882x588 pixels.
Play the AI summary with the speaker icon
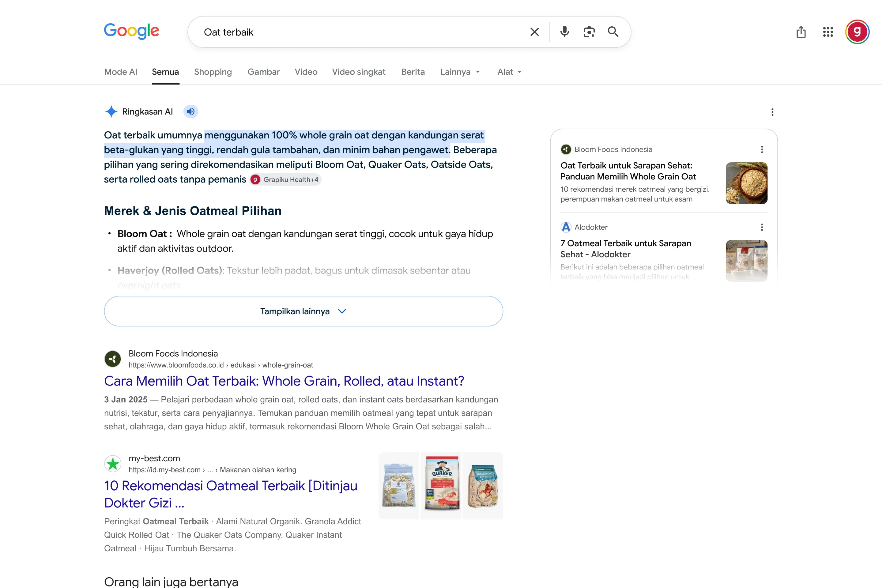[190, 111]
